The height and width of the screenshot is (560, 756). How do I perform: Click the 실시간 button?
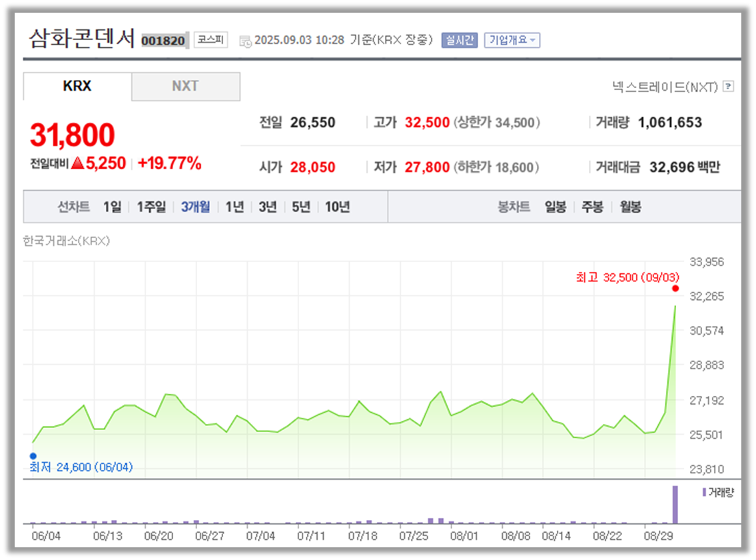(x=460, y=40)
